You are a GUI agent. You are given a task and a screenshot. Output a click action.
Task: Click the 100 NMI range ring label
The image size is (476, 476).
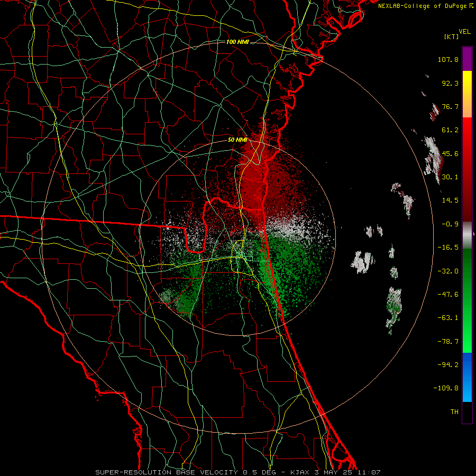237,42
